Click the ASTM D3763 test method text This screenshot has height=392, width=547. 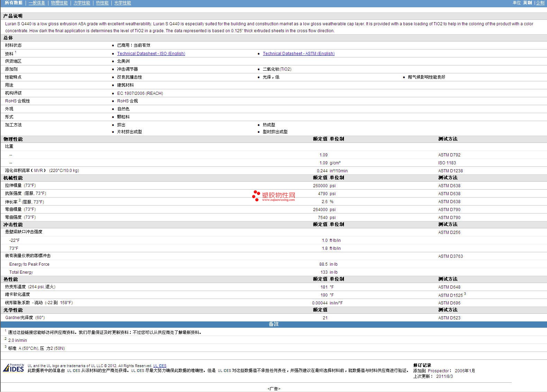(x=450, y=256)
